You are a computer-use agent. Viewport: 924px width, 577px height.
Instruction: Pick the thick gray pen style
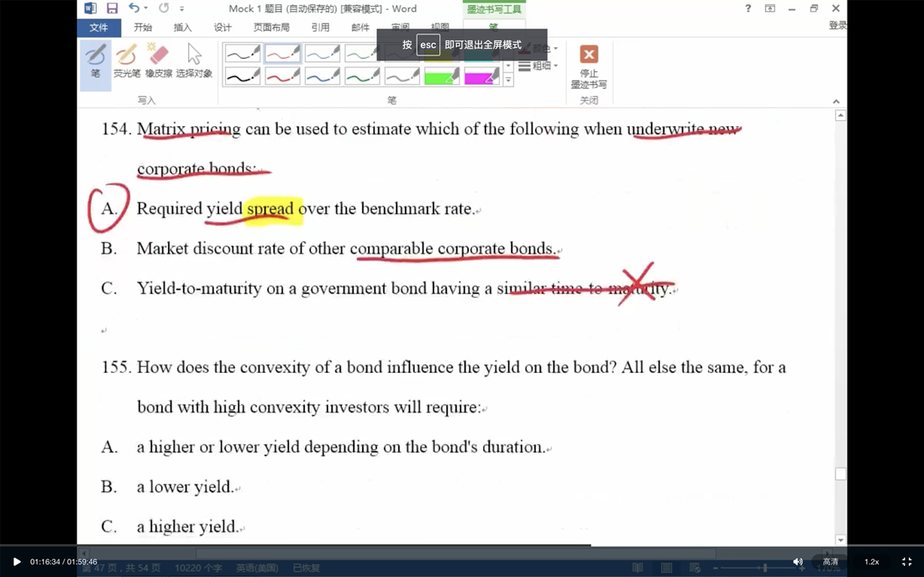tap(402, 76)
